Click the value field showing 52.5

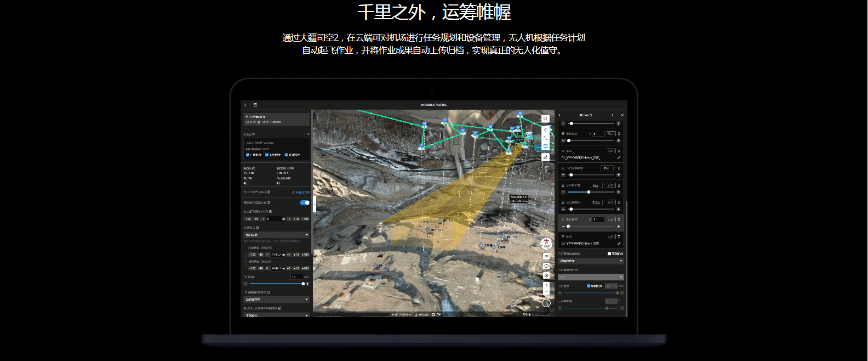click(596, 185)
